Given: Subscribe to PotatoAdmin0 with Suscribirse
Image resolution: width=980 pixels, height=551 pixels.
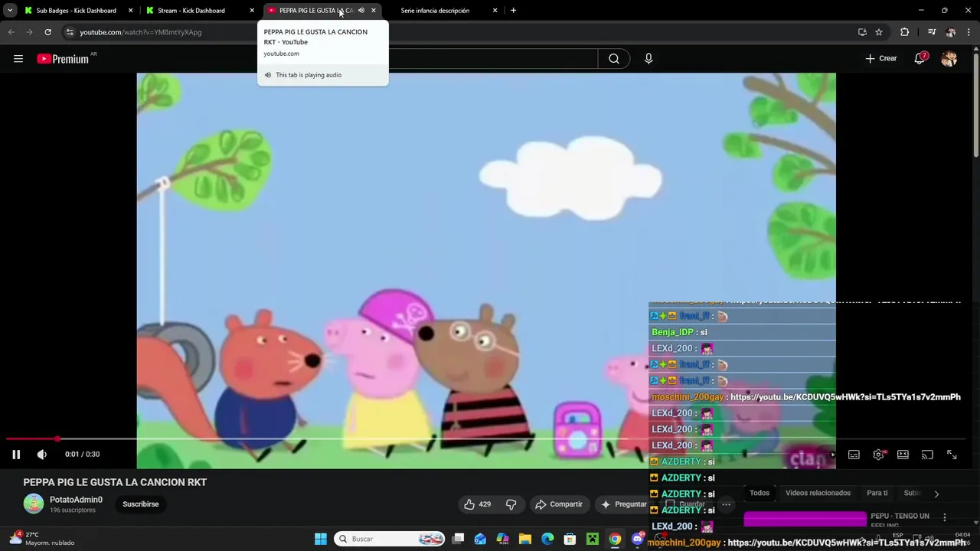Looking at the screenshot, I should [141, 504].
